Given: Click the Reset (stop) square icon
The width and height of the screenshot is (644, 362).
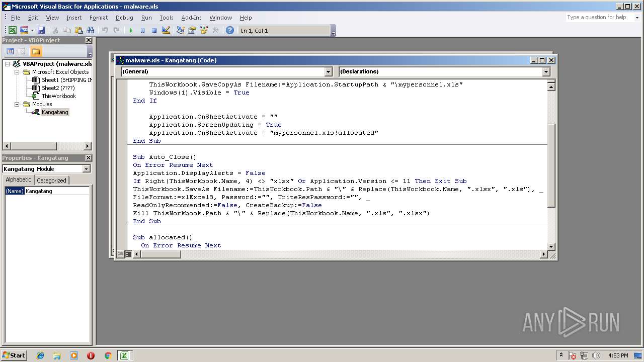Looking at the screenshot, I should (154, 31).
